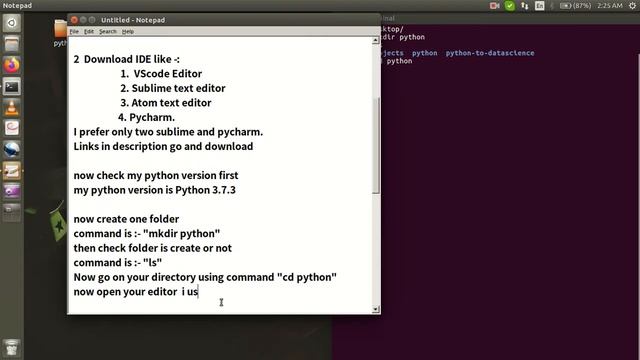Click the 'mkdir python' command line
Image resolution: width=640 pixels, height=360 pixels.
pyautogui.click(x=147, y=234)
